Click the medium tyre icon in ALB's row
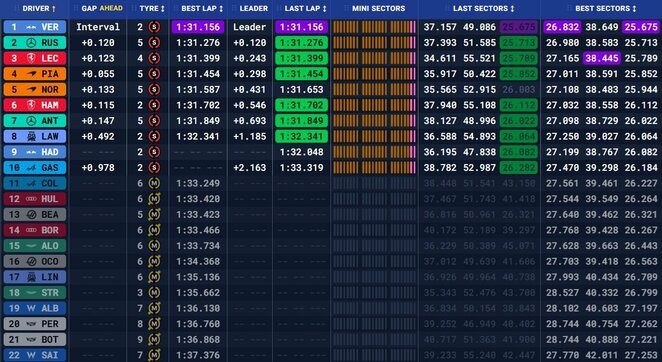This screenshot has width=662, height=362. pos(154,308)
